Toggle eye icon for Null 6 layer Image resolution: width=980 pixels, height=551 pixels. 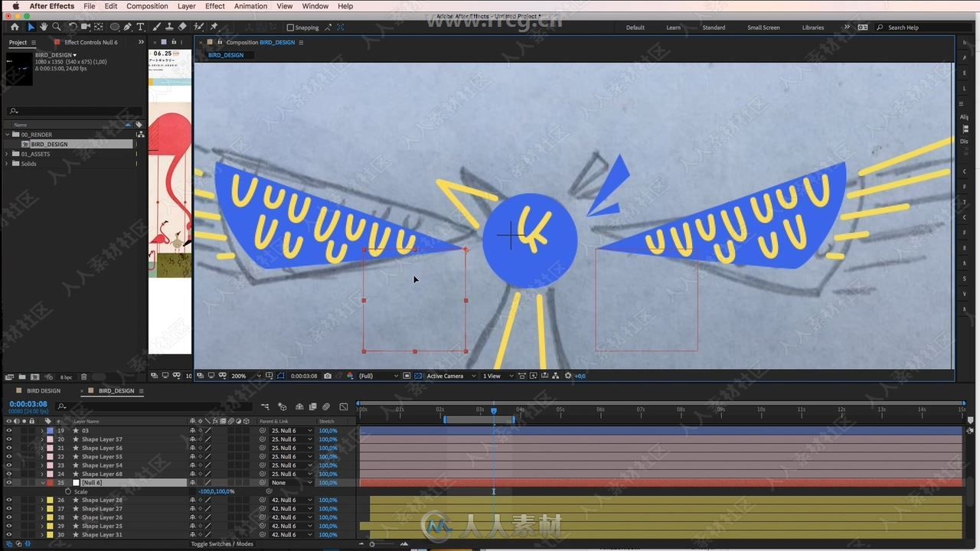[x=9, y=483]
